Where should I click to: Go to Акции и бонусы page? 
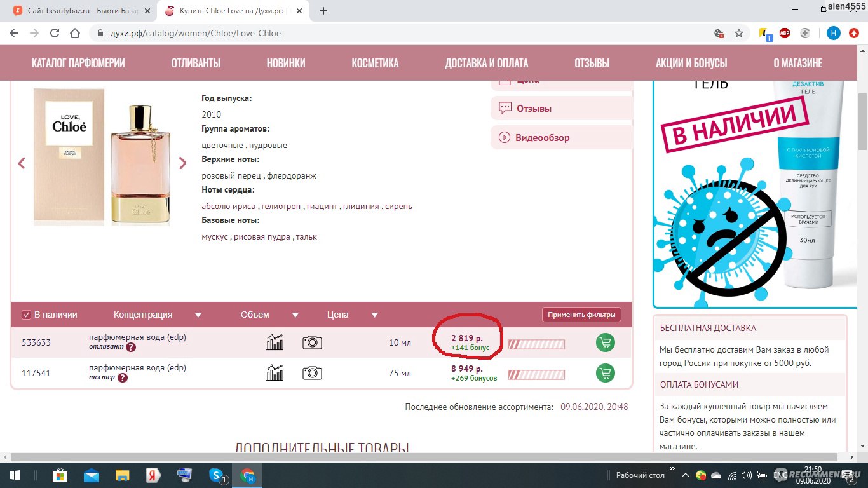[691, 63]
